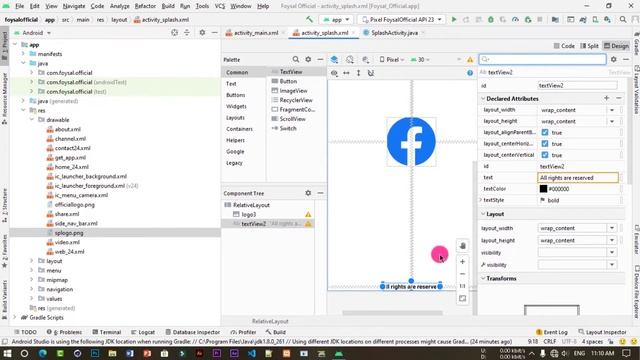Click blue help icon in design toolbar
Screen dimensions: 640x360
pyautogui.click(x=470, y=73)
